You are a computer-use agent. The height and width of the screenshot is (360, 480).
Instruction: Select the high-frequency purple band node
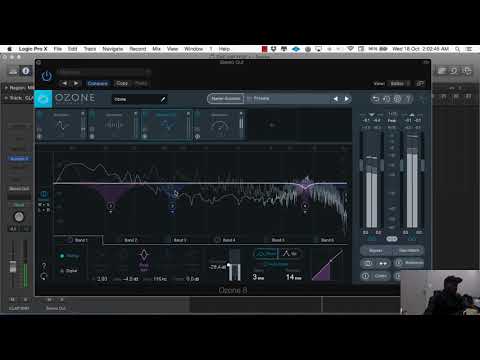[305, 206]
